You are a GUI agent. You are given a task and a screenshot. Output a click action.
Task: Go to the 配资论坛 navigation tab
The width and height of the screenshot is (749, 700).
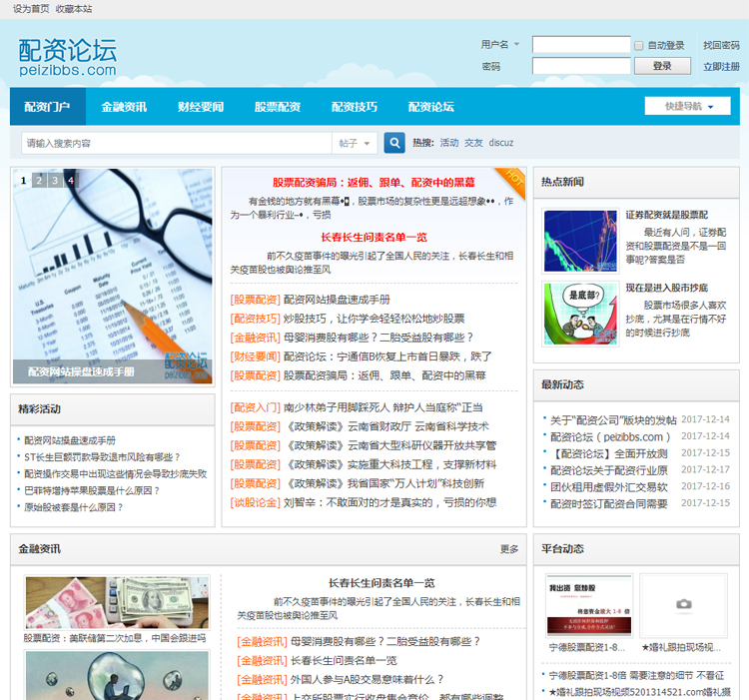[430, 107]
